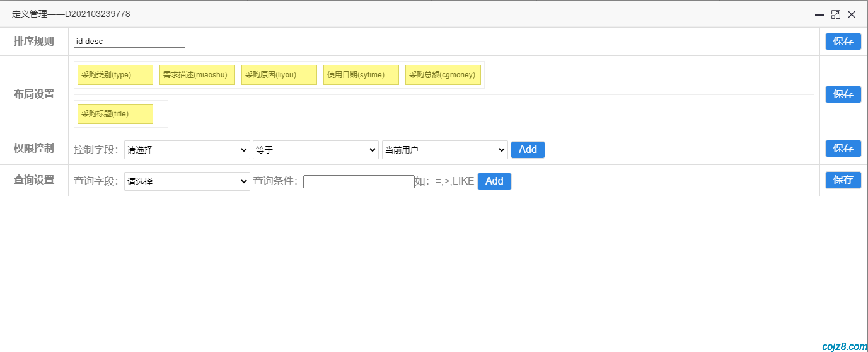
Task: Select the 采购总额(cgmoney) field block
Action: point(443,75)
